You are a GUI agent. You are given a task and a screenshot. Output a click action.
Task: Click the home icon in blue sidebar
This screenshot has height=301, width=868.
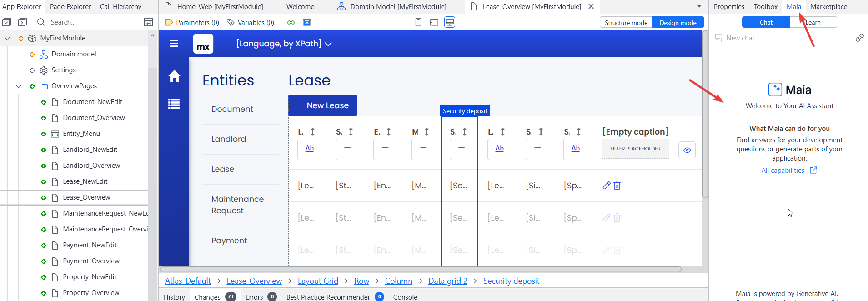coord(174,76)
